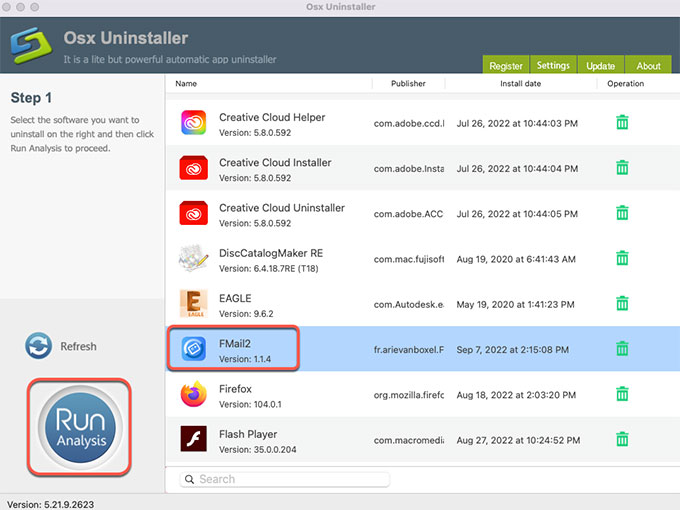
Task: Click the com.macromedia publisher cell
Action: [x=409, y=440]
